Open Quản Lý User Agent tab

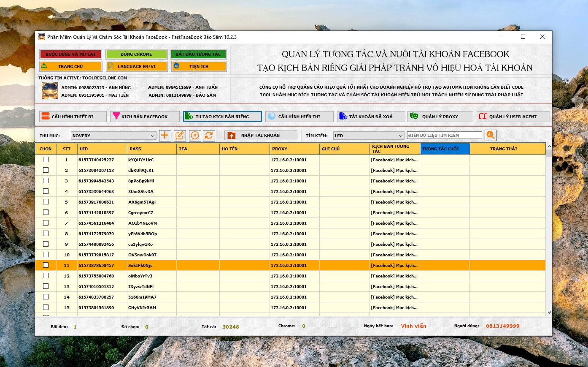(x=513, y=117)
